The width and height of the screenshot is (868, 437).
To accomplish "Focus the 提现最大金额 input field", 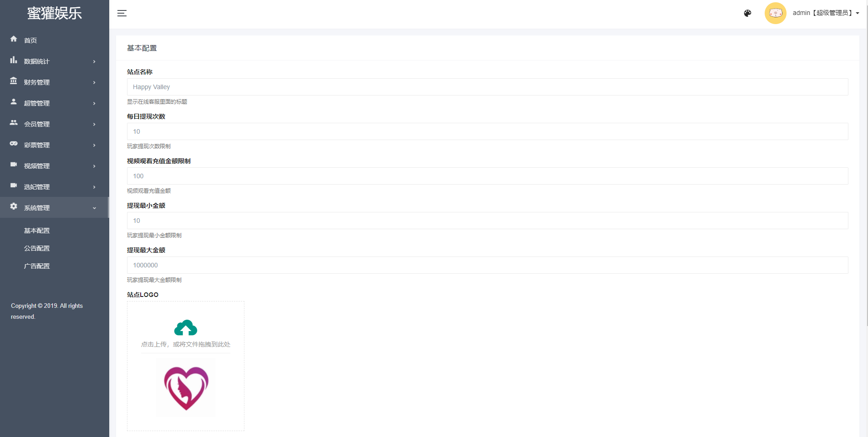I will coord(487,265).
